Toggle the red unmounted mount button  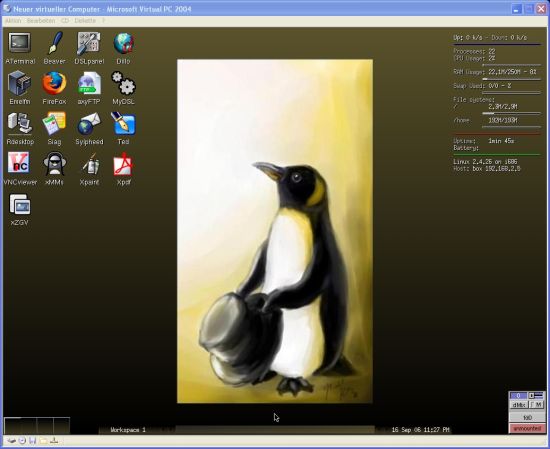(x=527, y=428)
